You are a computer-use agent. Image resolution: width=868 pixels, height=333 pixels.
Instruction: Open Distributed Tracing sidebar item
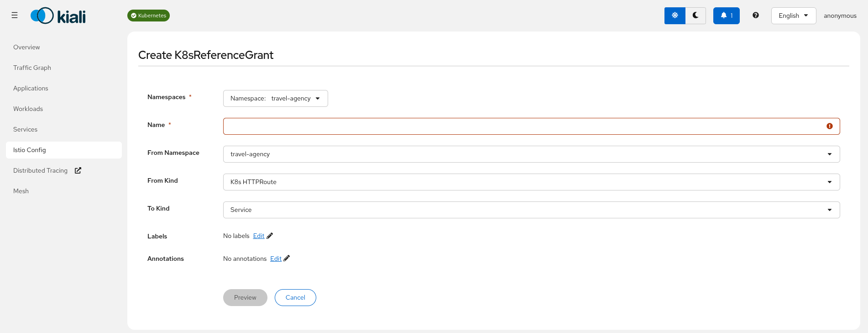point(64,170)
